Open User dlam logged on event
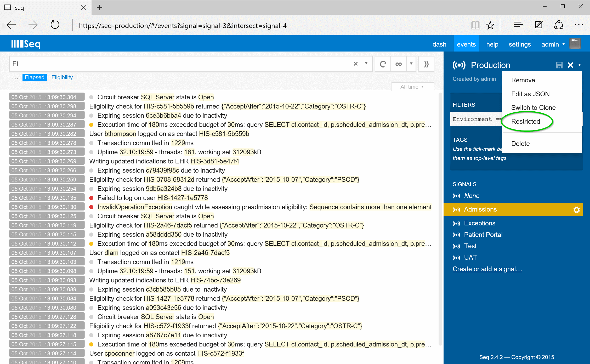This screenshot has height=364, width=590. point(159,253)
